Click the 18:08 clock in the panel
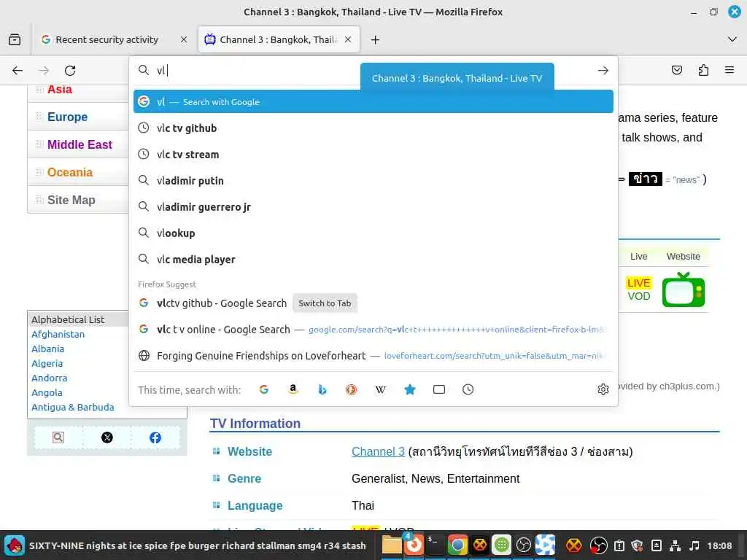The height and width of the screenshot is (560, 747). point(719,545)
